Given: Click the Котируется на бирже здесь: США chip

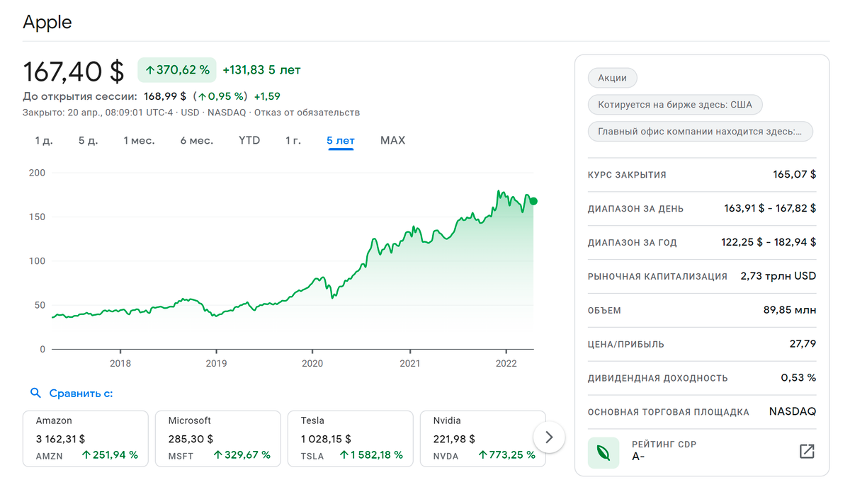Looking at the screenshot, I should [x=675, y=105].
